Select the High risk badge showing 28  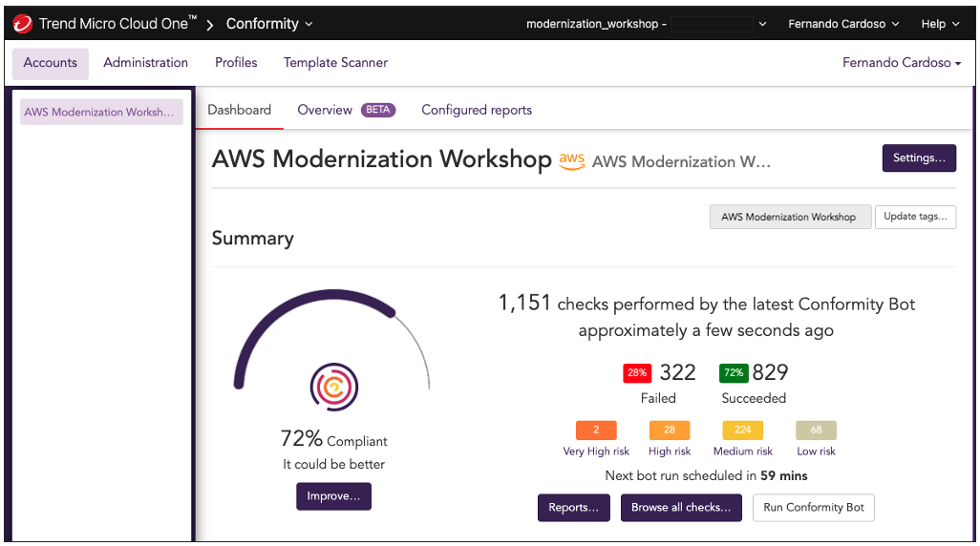pyautogui.click(x=670, y=430)
